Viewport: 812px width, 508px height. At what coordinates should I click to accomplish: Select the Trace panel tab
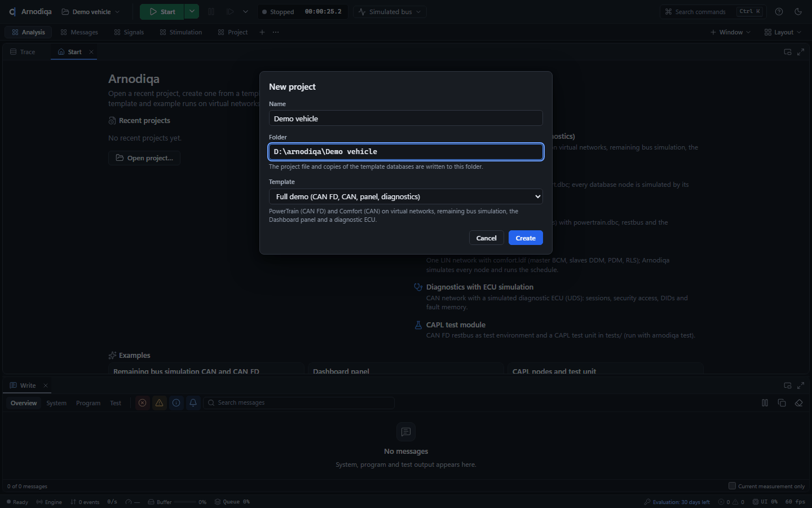click(x=23, y=52)
